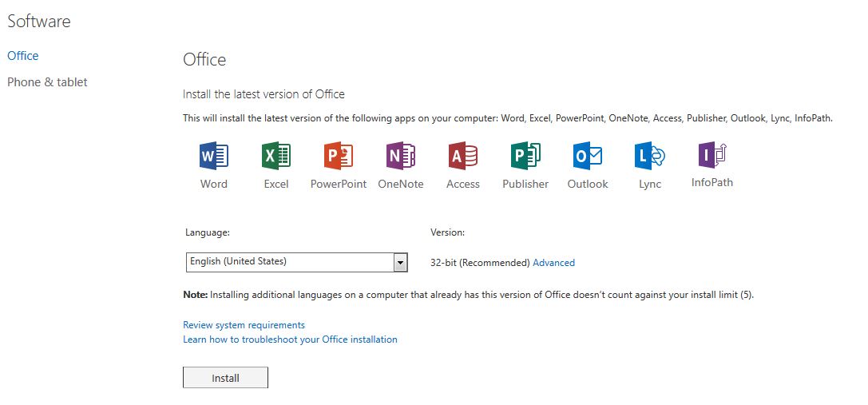Switch to Phone & tablet section
Screen dimensions: 868x405
[47, 82]
